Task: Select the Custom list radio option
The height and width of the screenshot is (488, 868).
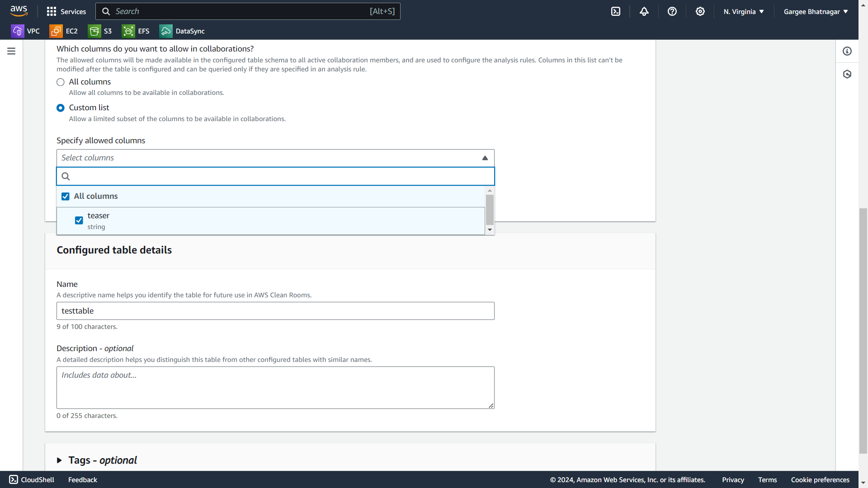Action: (61, 108)
